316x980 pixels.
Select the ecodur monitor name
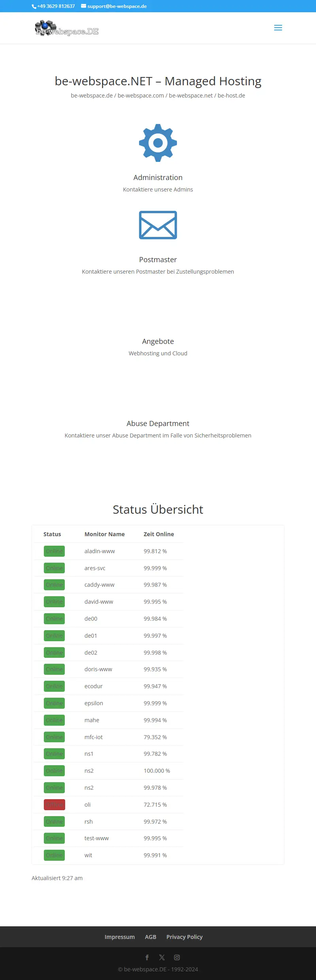pyautogui.click(x=94, y=686)
